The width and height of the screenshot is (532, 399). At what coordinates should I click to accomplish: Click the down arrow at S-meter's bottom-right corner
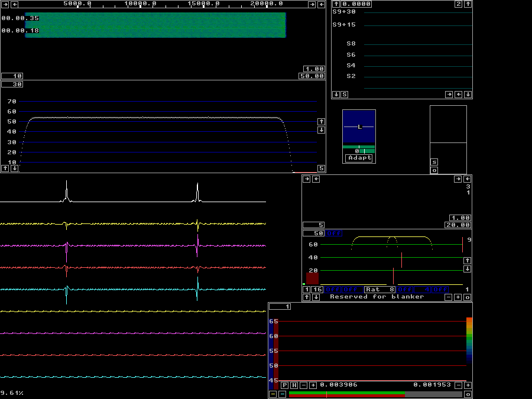(x=468, y=95)
